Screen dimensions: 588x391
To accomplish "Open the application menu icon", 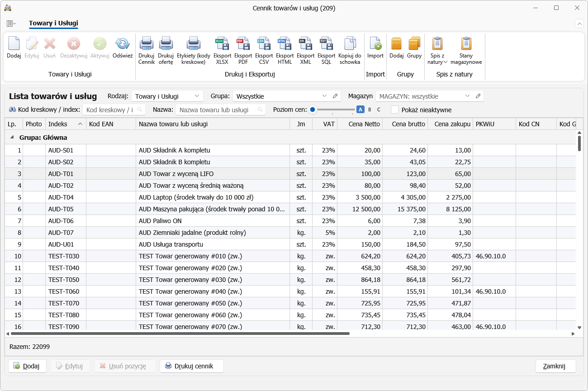I will [11, 24].
